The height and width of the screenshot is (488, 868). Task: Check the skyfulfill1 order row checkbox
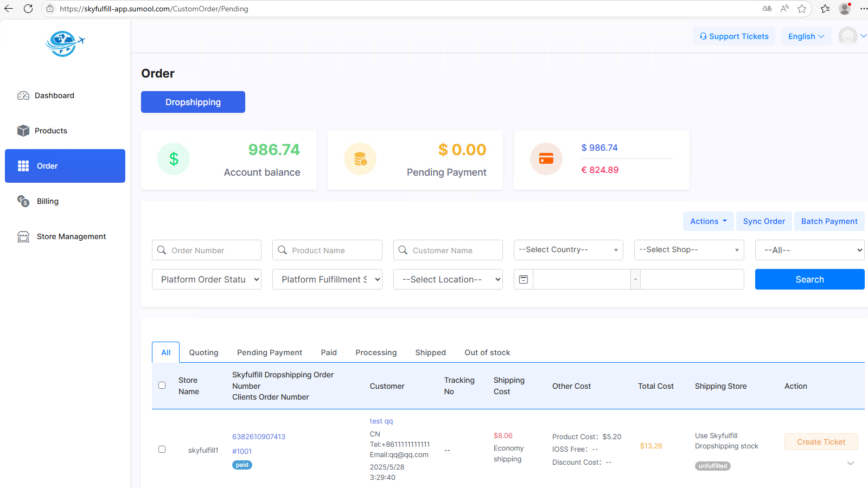(162, 449)
